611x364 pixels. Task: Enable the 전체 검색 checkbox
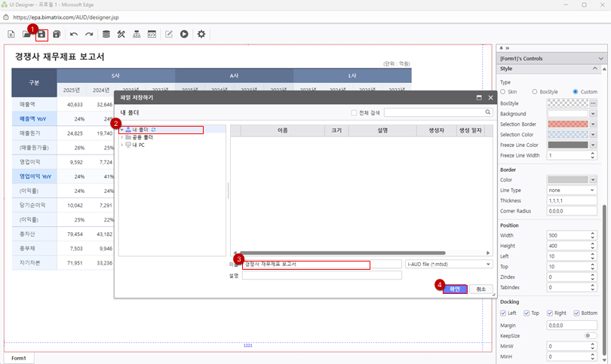tap(355, 113)
